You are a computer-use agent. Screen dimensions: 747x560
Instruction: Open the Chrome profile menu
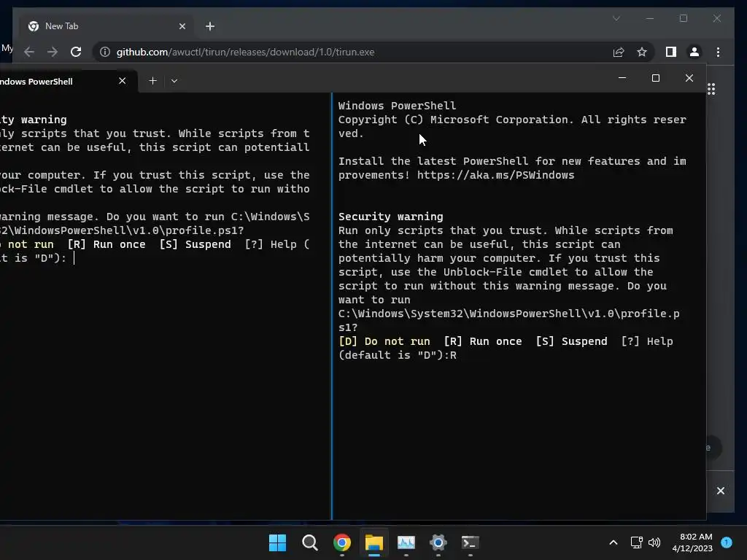coord(694,52)
